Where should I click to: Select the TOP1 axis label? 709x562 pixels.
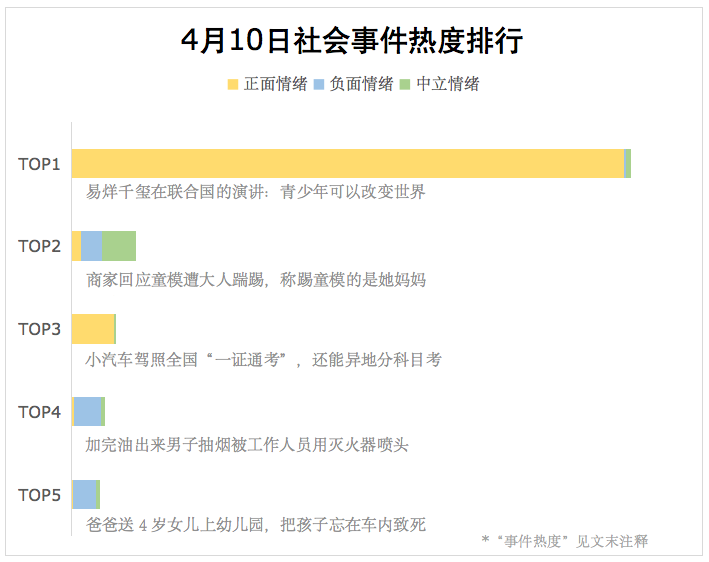(40, 163)
